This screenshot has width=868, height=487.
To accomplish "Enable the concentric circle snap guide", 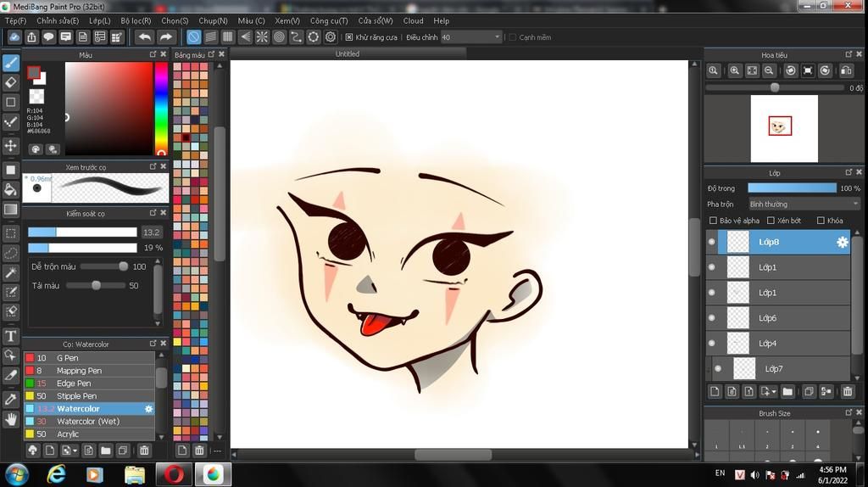I will point(279,37).
